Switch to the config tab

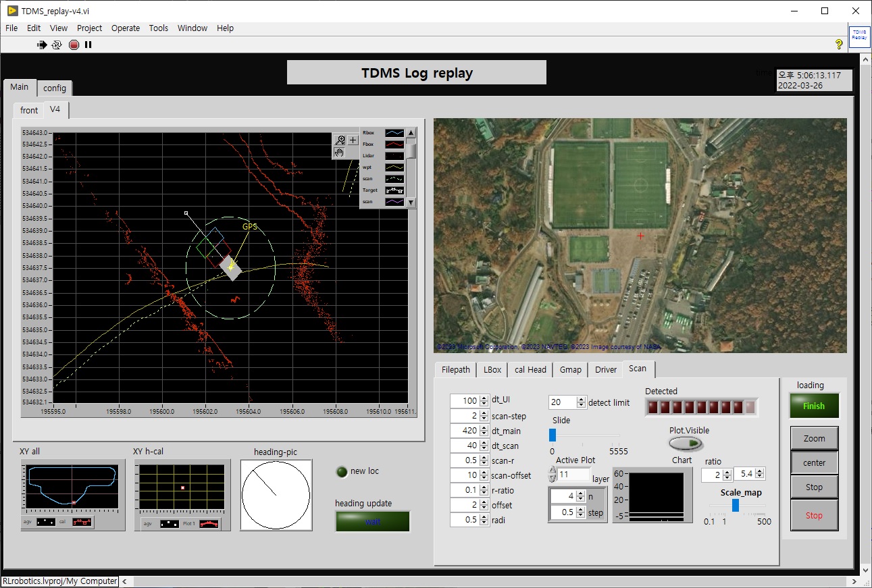[55, 88]
